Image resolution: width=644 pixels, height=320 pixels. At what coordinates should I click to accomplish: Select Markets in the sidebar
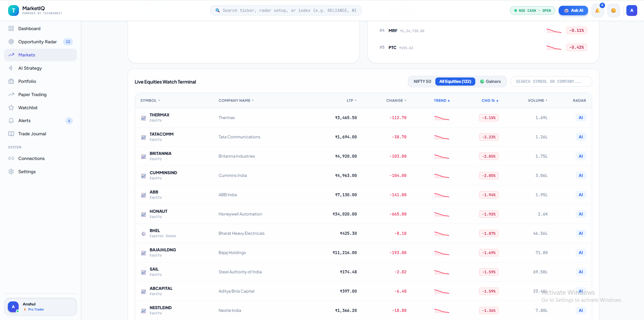click(x=40, y=55)
